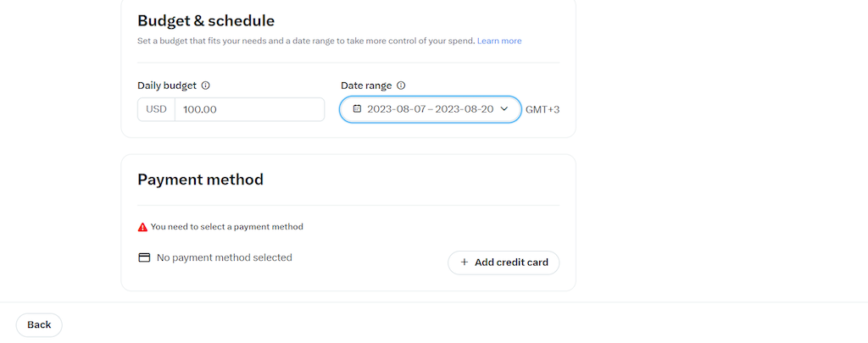This screenshot has height=343, width=868.
Task: Click the Date range field label
Action: coord(366,86)
